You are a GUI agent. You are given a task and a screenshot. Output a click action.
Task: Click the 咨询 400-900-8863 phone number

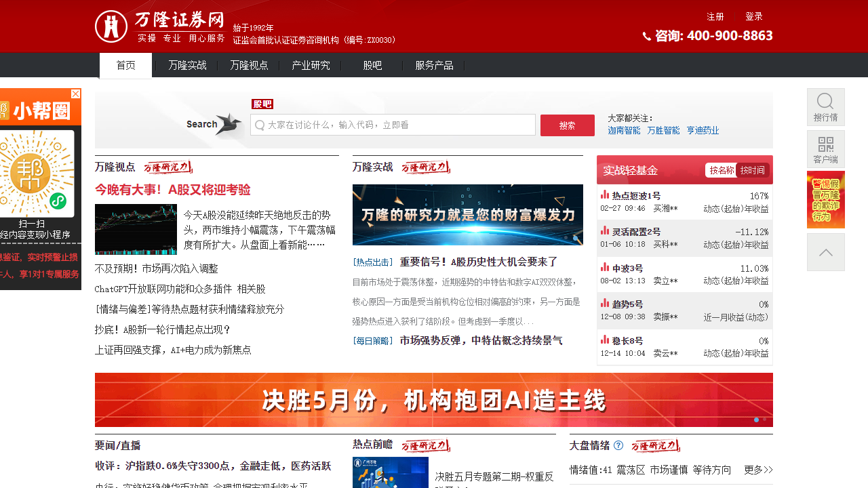click(708, 35)
